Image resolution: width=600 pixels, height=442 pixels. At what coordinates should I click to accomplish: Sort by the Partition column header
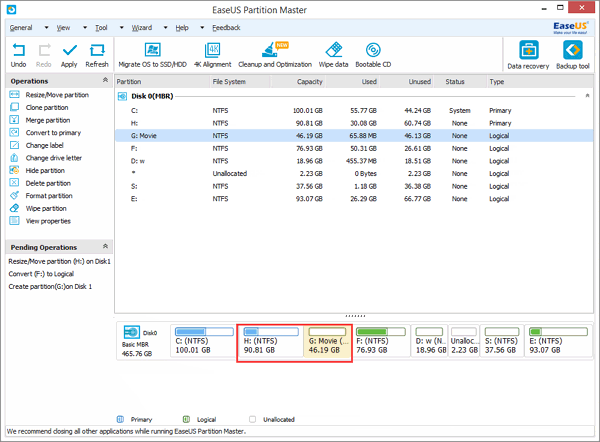tap(163, 82)
